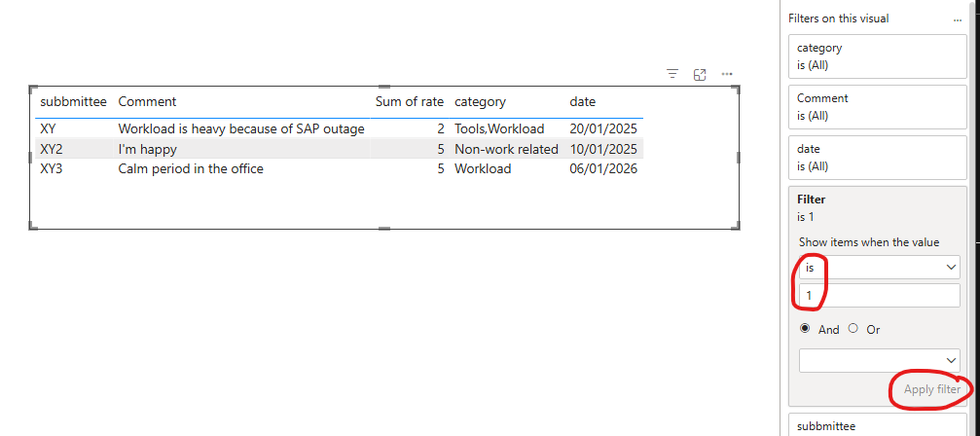This screenshot has width=980, height=436.
Task: Click the rate value 5 in XY3 row
Action: tap(441, 168)
